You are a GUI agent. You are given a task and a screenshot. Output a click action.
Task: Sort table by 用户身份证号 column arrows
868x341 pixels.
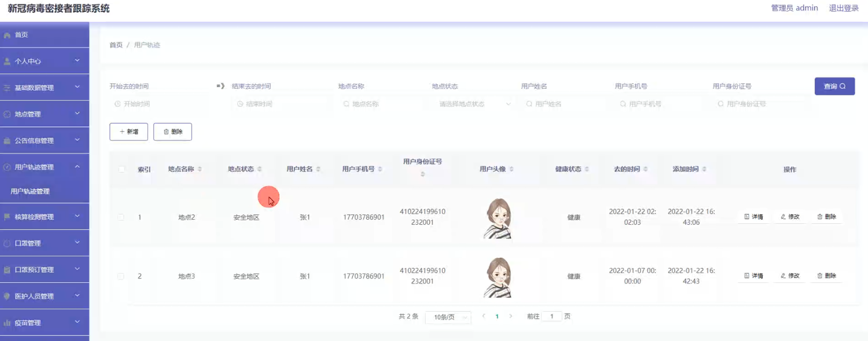(423, 174)
